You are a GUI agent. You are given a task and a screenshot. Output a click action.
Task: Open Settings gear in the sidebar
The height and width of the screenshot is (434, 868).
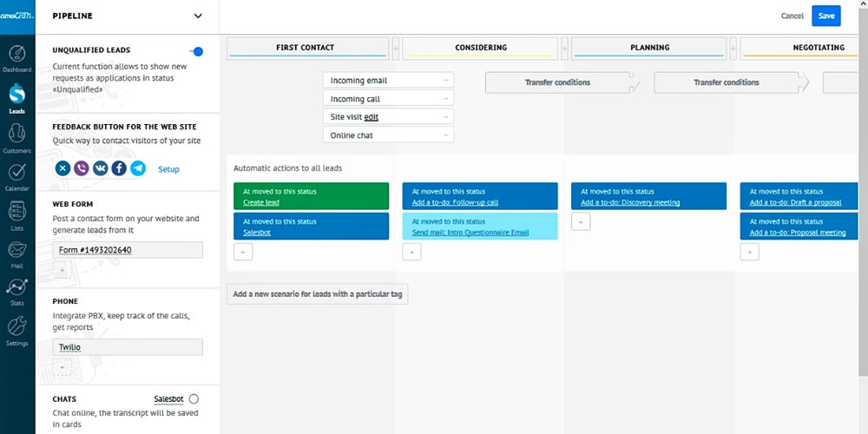16,330
